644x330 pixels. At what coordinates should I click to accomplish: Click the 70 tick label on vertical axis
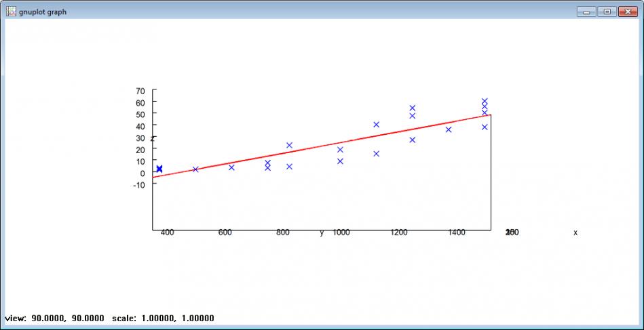tap(140, 91)
